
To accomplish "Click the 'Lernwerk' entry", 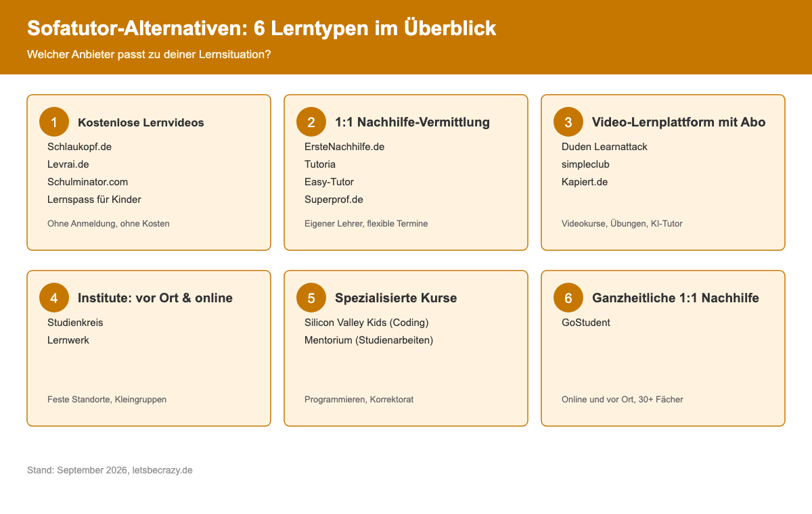I will pos(68,340).
